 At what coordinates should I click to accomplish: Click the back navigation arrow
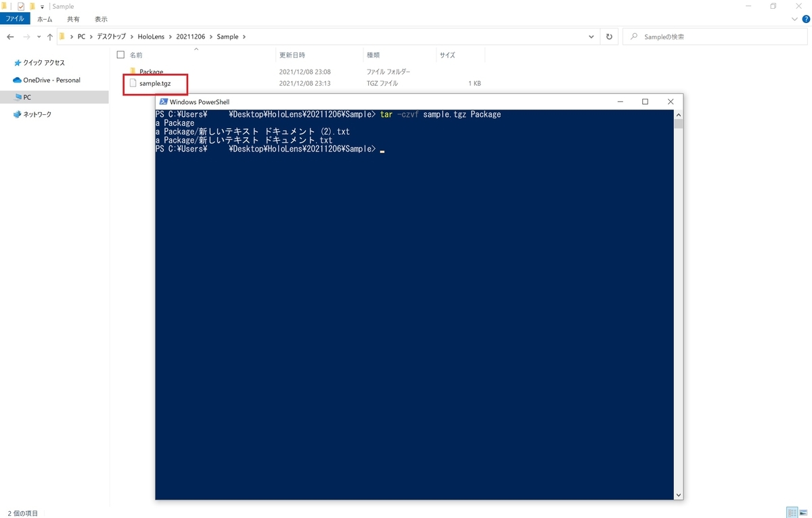9,37
